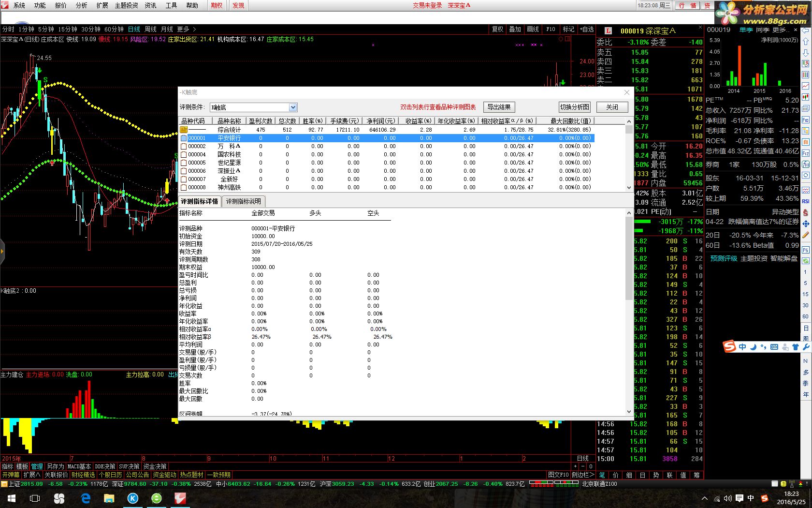Screen dimensions: 812x508
Task: Click the 预测评级 link
Action: pos(724,258)
